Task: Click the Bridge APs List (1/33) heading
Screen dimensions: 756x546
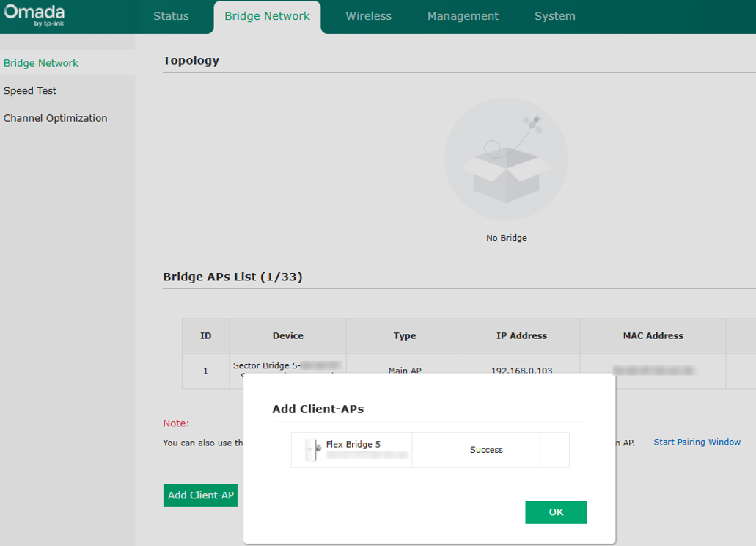Action: pyautogui.click(x=233, y=277)
